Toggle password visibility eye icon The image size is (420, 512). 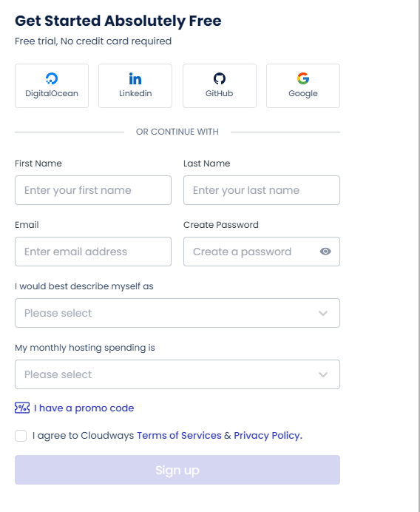point(325,252)
